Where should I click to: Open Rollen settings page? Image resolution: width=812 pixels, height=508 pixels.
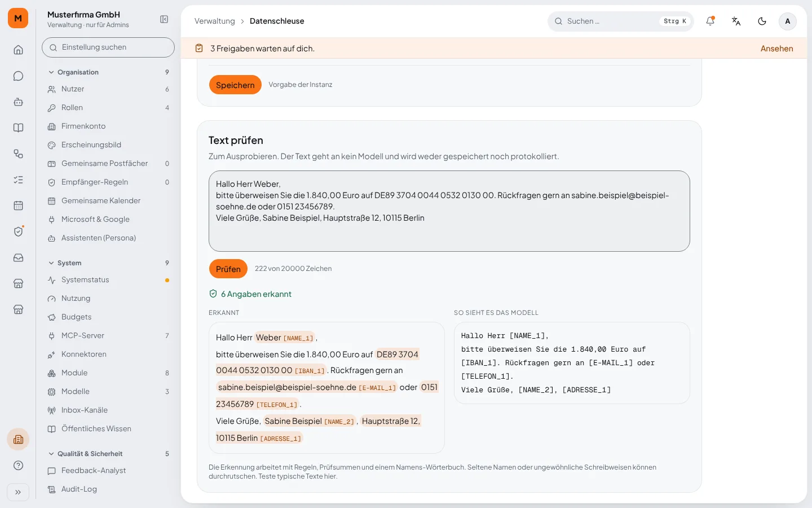(108, 108)
